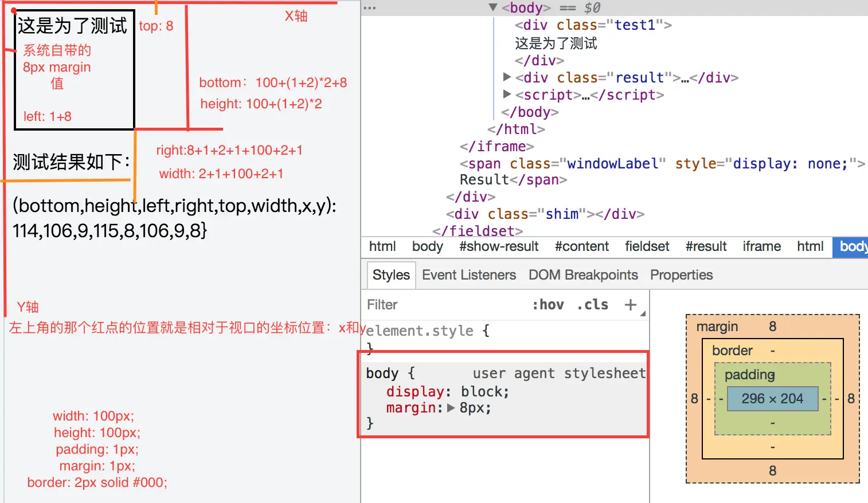Click the 测试结果如下 heading in preview
Viewport: 868px width, 503px height.
[71, 162]
